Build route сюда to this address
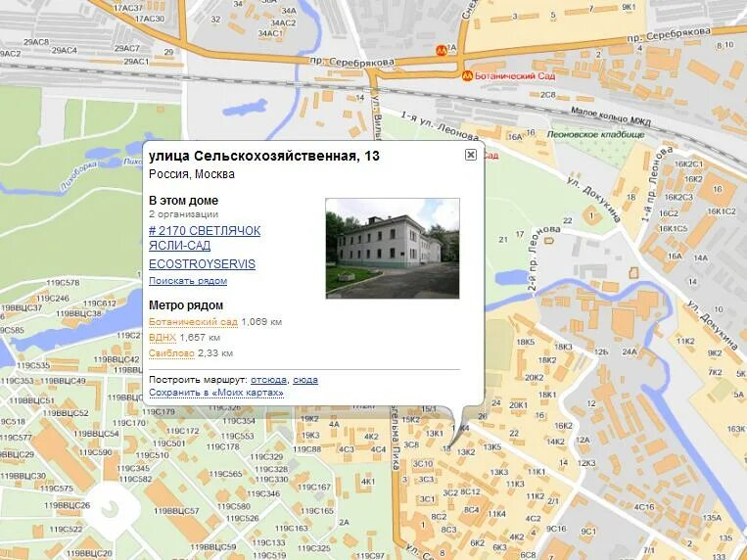 (305, 380)
